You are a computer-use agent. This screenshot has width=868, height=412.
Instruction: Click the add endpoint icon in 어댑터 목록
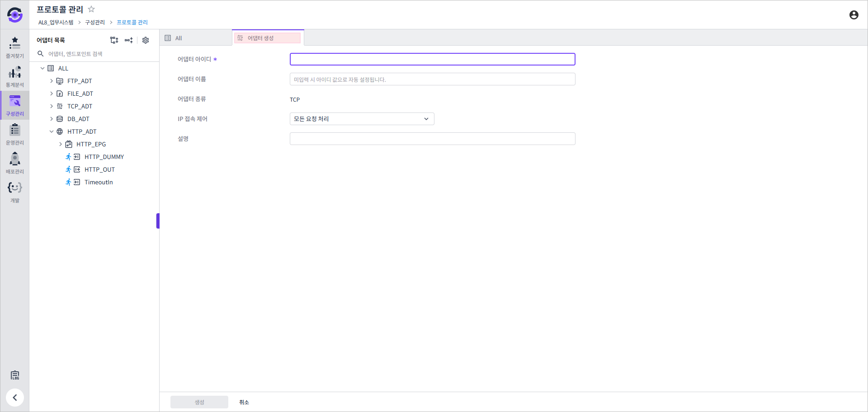tap(129, 40)
